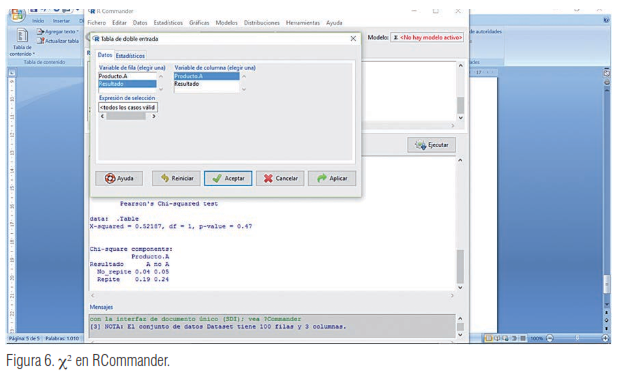
Task: Open the Insertar tab in Word
Action: click(x=61, y=21)
